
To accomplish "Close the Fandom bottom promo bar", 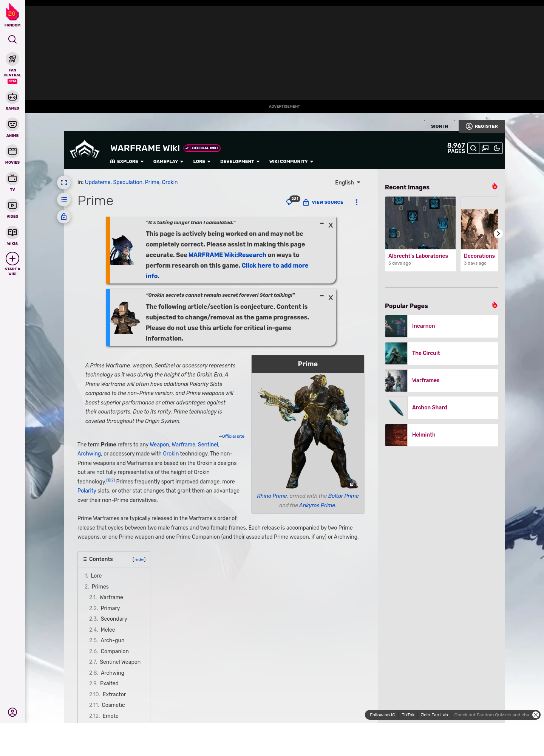I will [x=536, y=715].
